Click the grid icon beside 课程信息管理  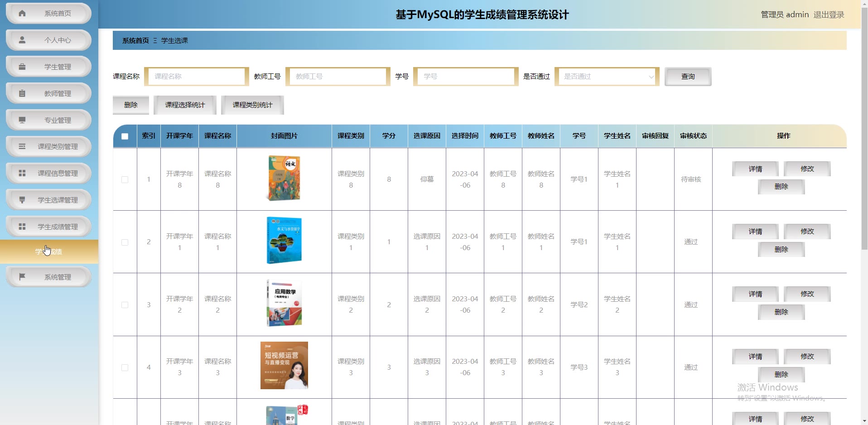22,173
